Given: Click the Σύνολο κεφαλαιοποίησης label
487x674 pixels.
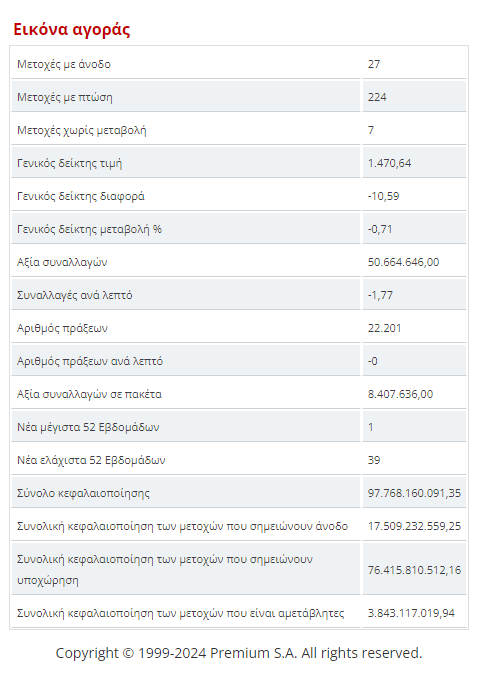Looking at the screenshot, I should coord(83,493).
